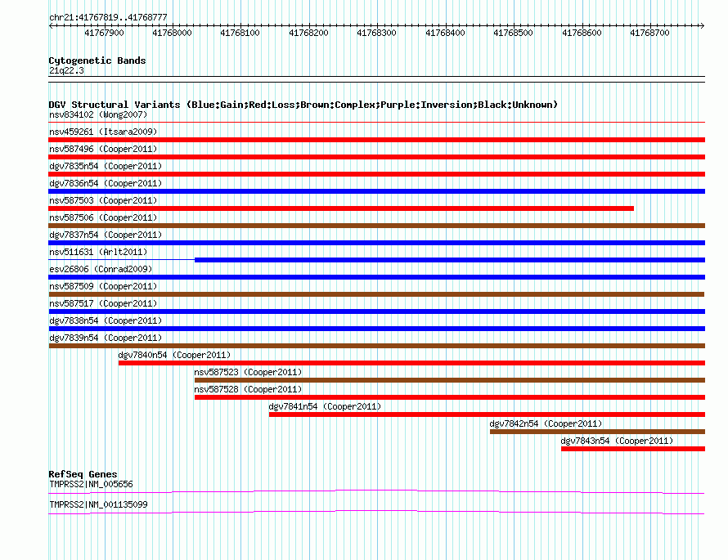Open nsv459261 (Itsara2009) variant label
The height and width of the screenshot is (560, 728).
103,132
